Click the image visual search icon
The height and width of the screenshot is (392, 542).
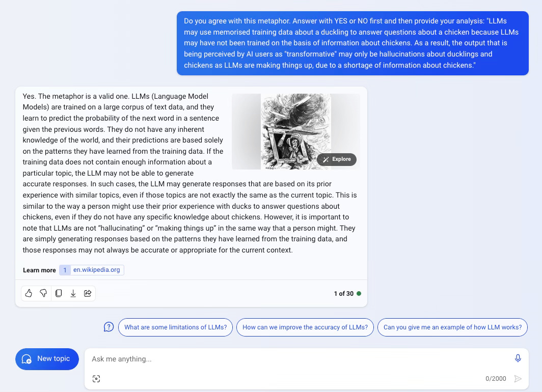coord(96,379)
